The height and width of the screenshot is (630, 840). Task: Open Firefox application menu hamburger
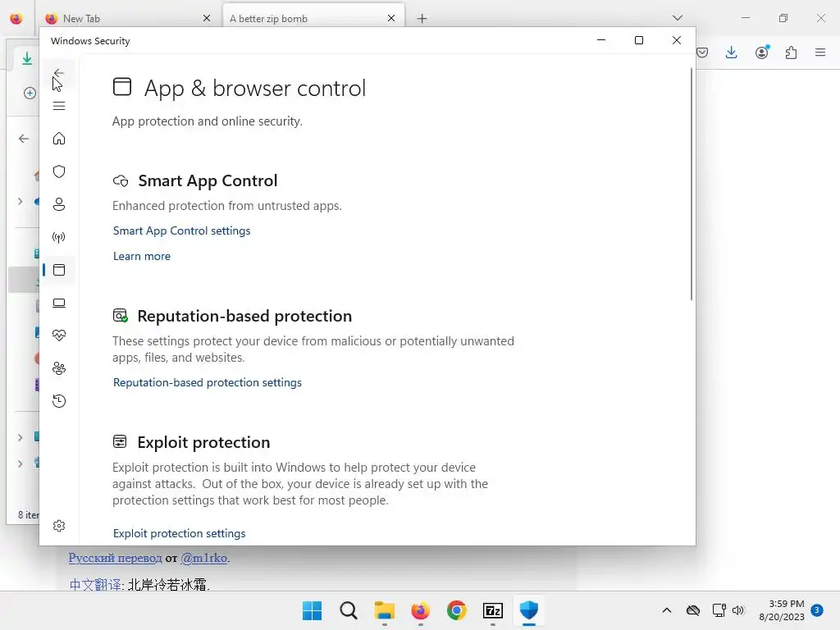[x=820, y=52]
